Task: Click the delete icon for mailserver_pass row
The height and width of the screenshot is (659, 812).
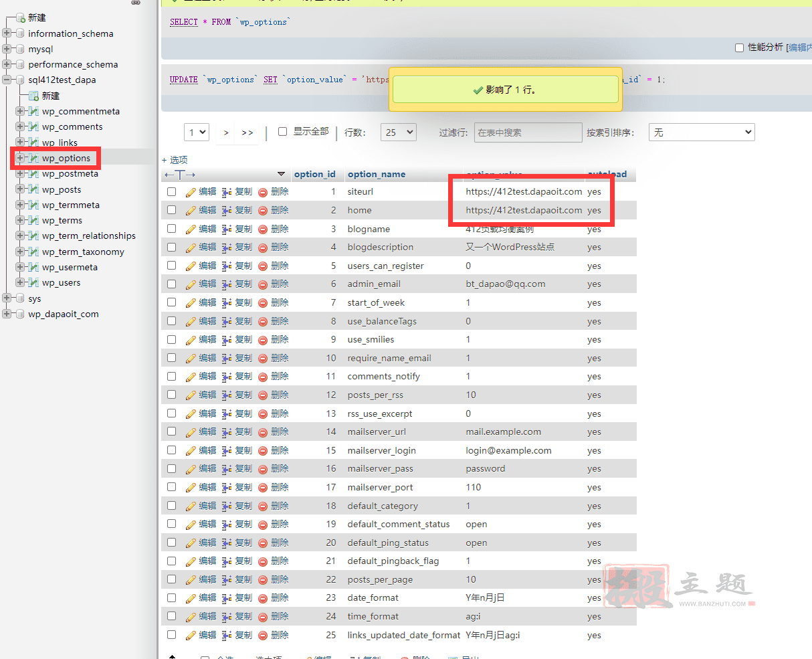Action: tap(263, 469)
